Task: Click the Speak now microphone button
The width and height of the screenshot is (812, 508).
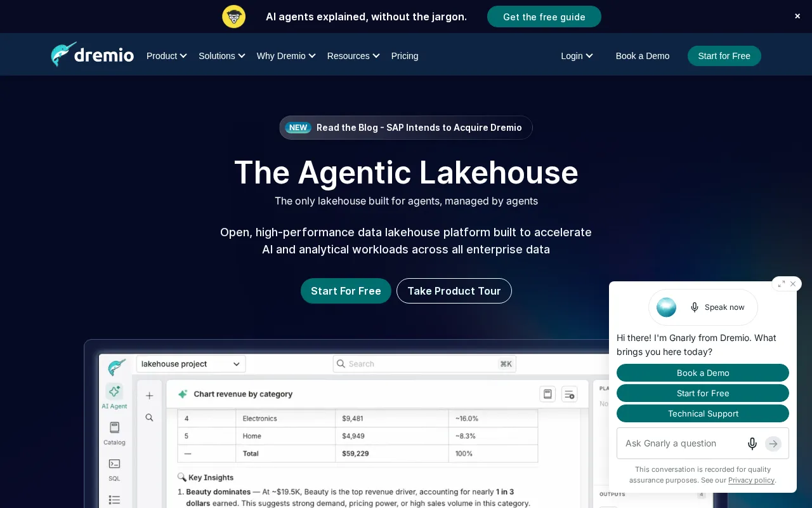Action: (x=717, y=307)
